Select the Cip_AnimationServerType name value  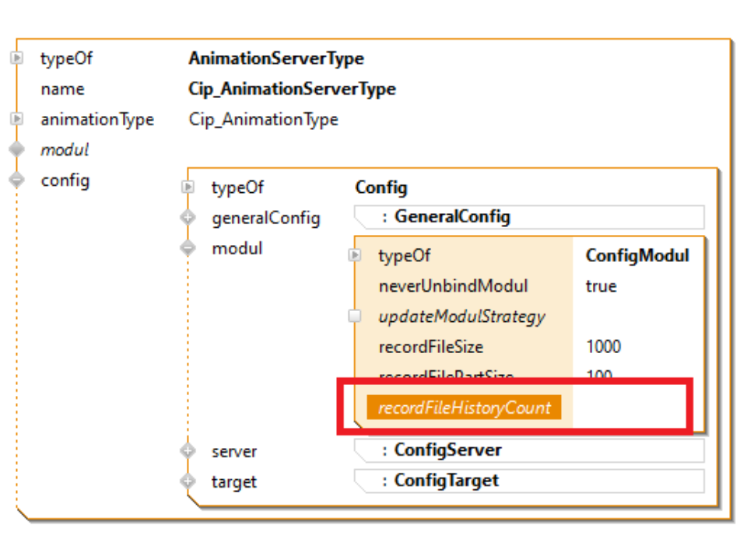[x=292, y=89]
